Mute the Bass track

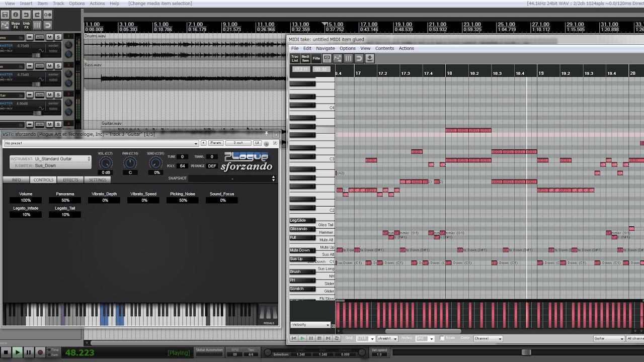click(49, 66)
